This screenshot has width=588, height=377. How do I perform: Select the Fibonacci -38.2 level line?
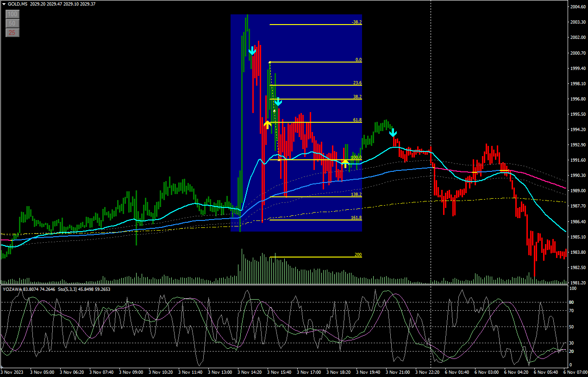[x=315, y=25]
